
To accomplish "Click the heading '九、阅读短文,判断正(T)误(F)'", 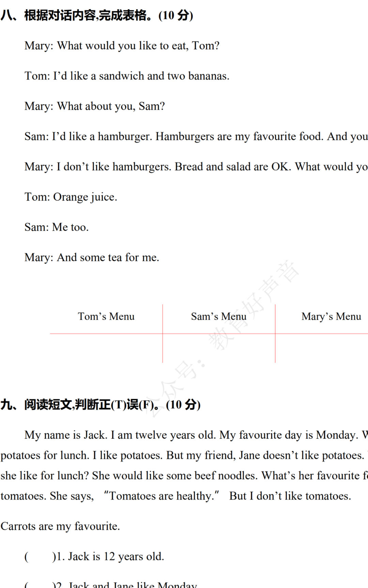I will point(101,405).
